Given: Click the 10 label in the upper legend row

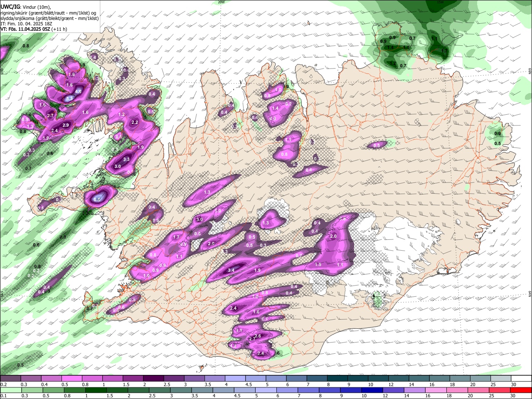Looking at the screenshot, I should (370, 384).
